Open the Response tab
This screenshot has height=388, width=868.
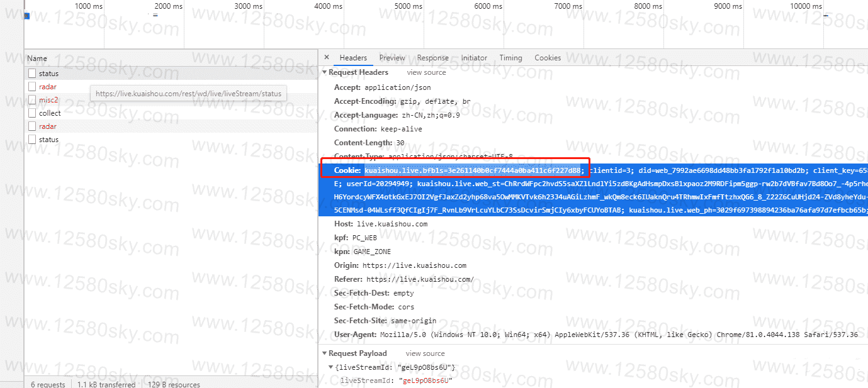[x=432, y=58]
